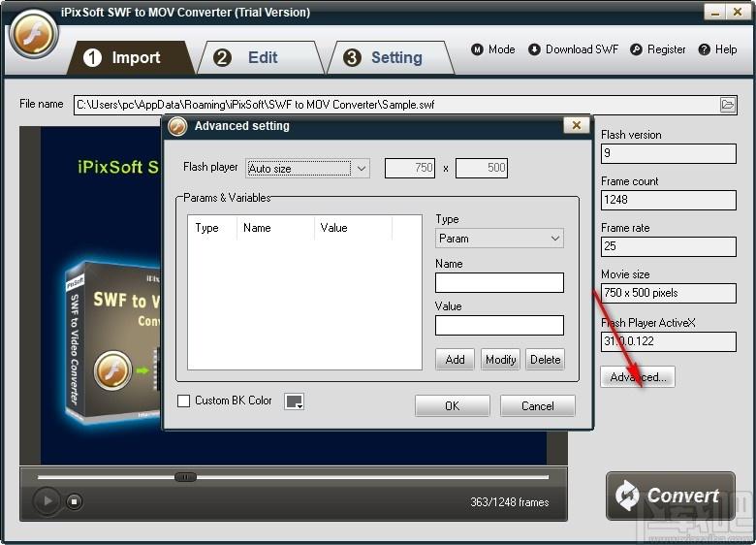756x545 pixels.
Task: Switch to the Setting tab
Action: (391, 58)
